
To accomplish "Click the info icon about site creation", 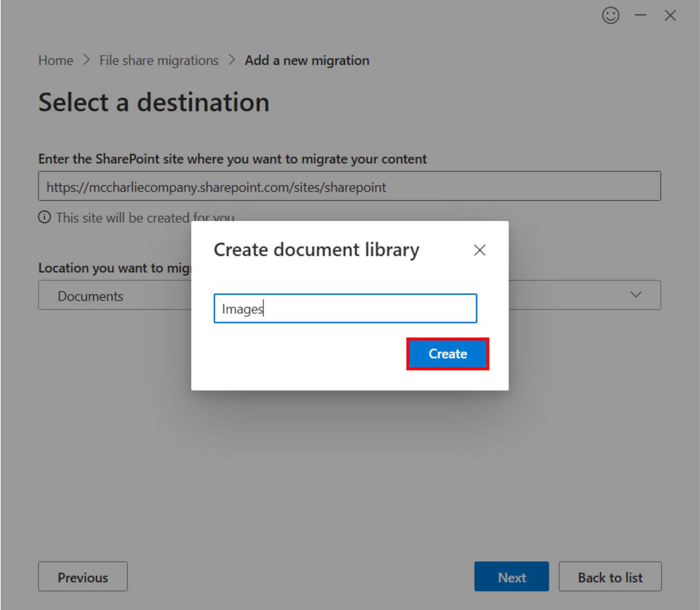I will coord(44,217).
